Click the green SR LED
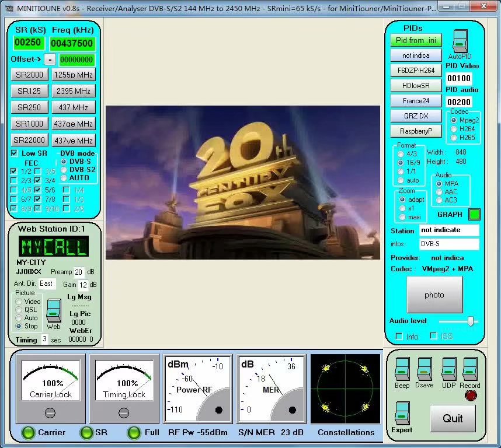Viewport: 501px width, 448px height. [x=86, y=433]
